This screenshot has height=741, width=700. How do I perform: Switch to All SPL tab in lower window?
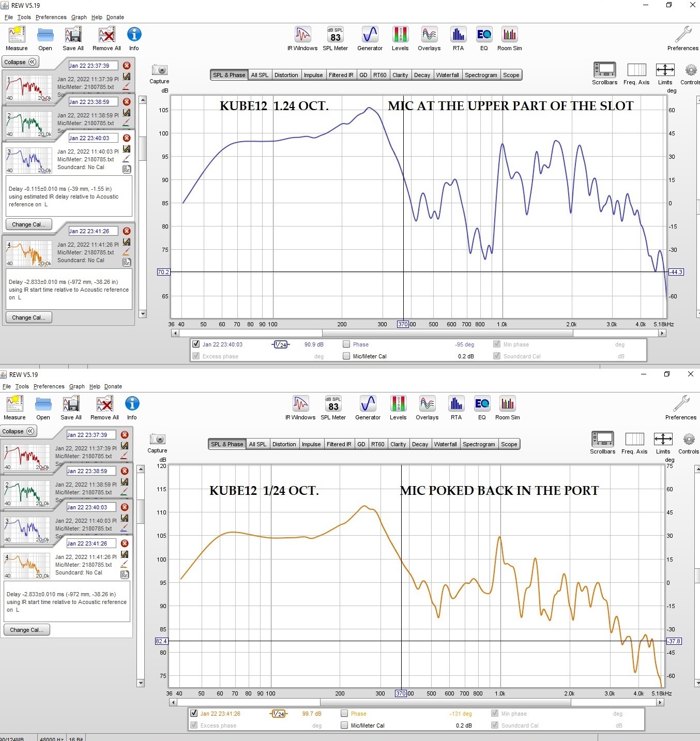(x=257, y=444)
